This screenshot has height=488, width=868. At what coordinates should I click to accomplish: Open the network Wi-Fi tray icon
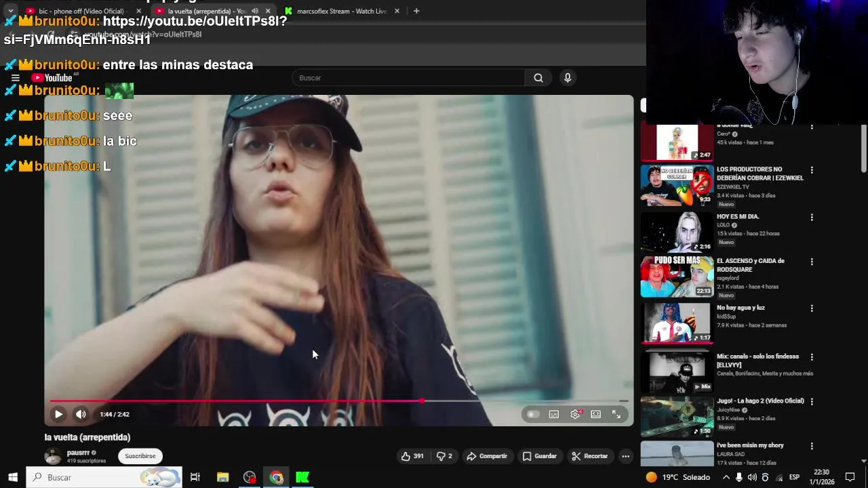coord(779,477)
